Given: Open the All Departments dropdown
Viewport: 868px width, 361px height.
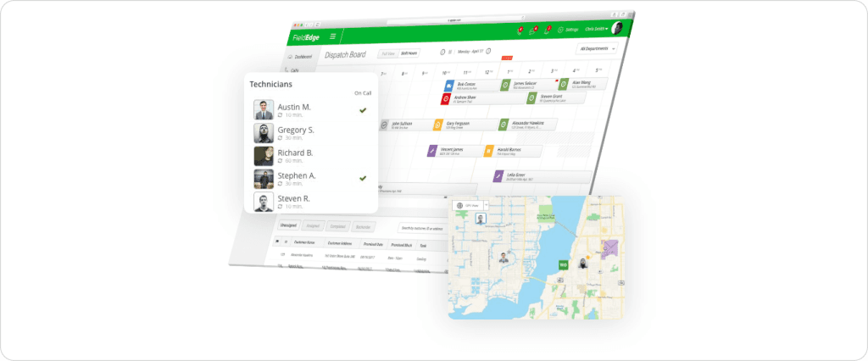Looking at the screenshot, I should 597,48.
